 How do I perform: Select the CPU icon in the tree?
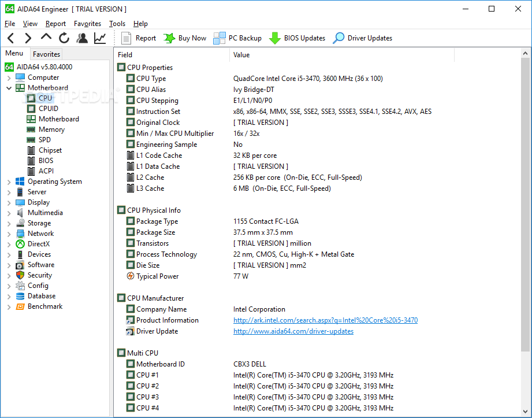click(31, 98)
